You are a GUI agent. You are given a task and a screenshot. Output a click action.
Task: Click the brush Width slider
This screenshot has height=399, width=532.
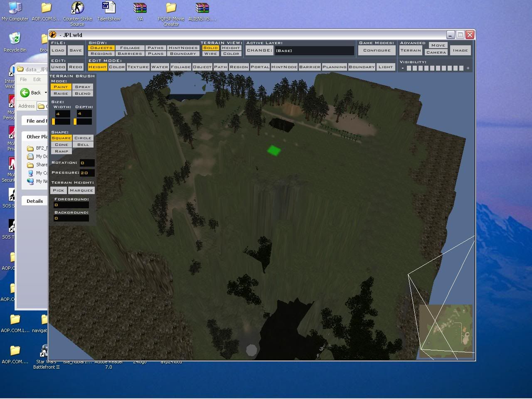pyautogui.click(x=61, y=121)
